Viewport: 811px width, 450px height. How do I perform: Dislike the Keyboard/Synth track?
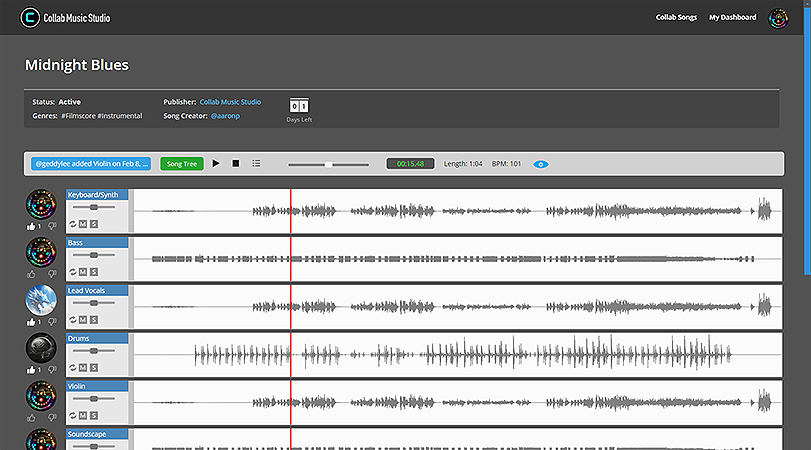click(x=52, y=226)
